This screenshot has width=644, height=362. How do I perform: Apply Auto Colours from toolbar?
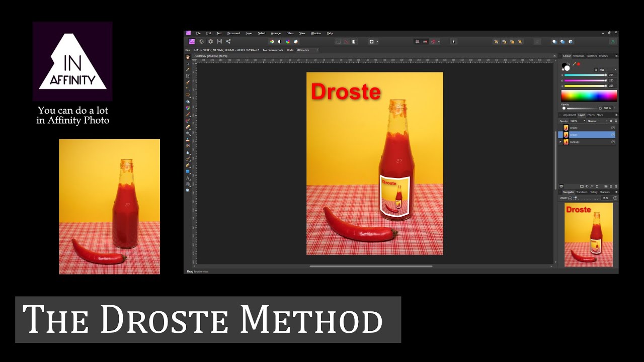coord(288,42)
